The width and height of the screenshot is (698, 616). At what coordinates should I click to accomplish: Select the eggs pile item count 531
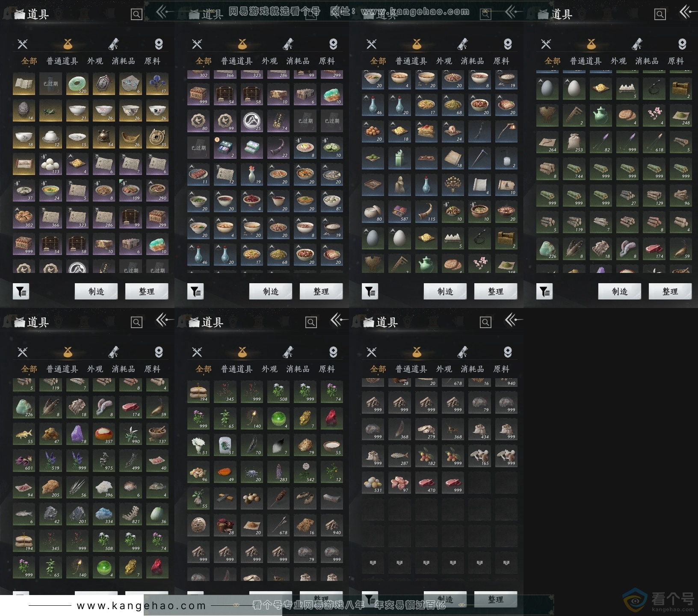click(373, 483)
